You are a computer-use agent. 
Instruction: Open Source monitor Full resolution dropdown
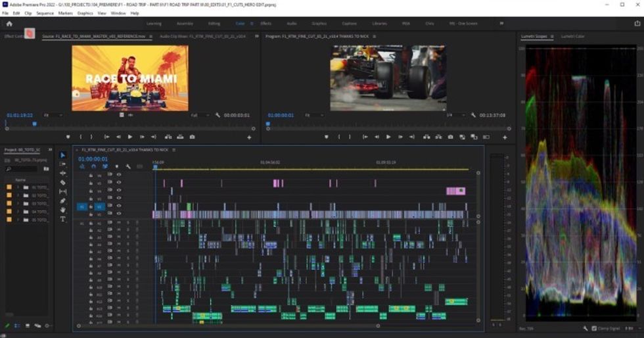coord(200,115)
